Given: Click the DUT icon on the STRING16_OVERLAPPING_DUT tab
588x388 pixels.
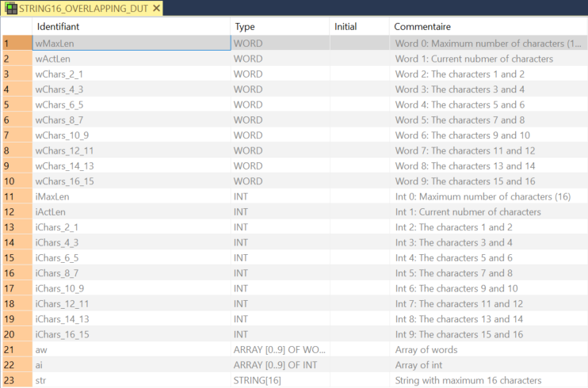Looking at the screenshot, I should [11, 9].
